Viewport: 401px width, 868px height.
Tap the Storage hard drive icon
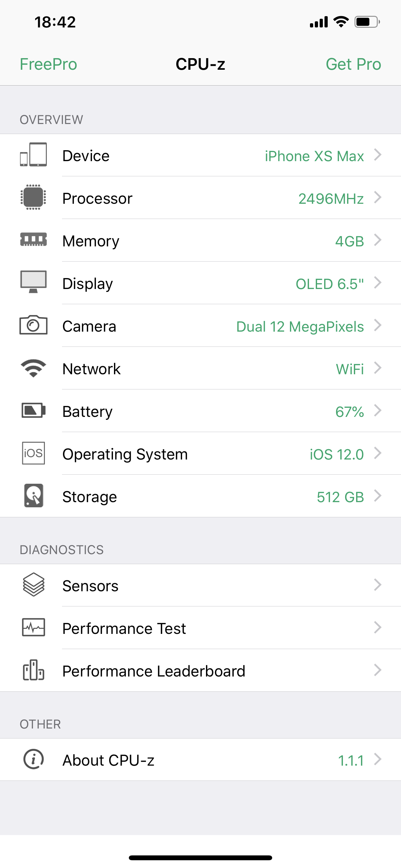coord(33,496)
